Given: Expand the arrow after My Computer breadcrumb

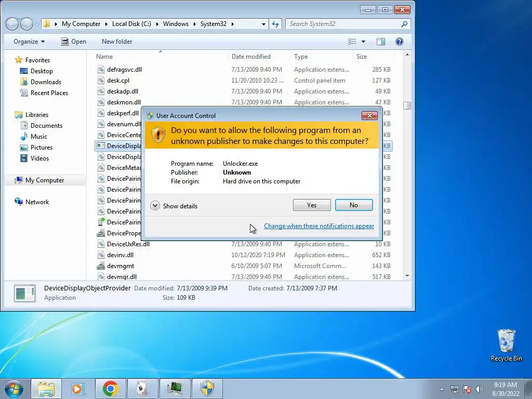Looking at the screenshot, I should click(x=107, y=24).
